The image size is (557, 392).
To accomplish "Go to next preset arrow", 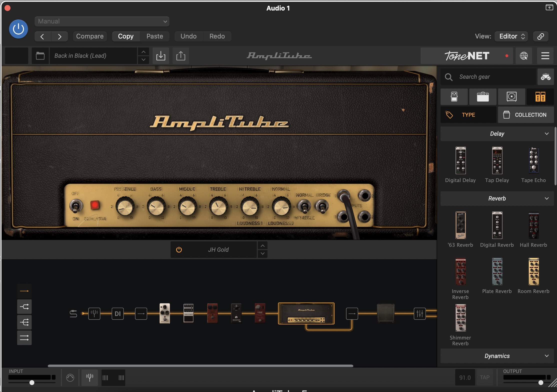I will (59, 36).
